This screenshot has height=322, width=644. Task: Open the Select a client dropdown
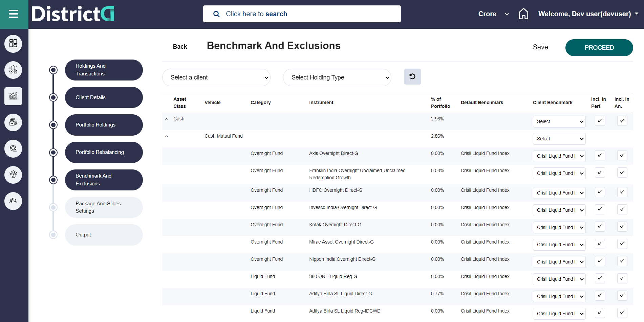click(x=216, y=77)
